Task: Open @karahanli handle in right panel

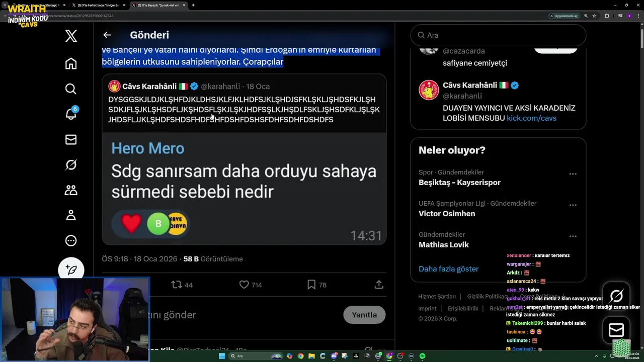Action: click(462, 96)
